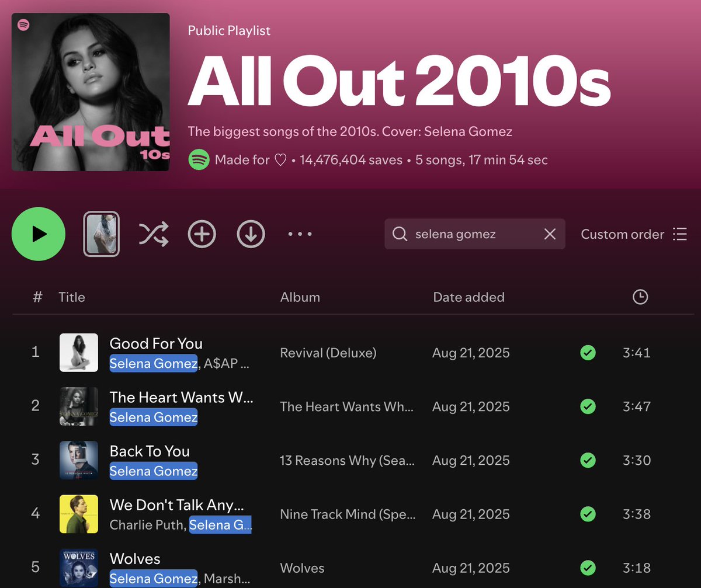
Task: Click the 3:41 duration of Good For You
Action: 637,353
